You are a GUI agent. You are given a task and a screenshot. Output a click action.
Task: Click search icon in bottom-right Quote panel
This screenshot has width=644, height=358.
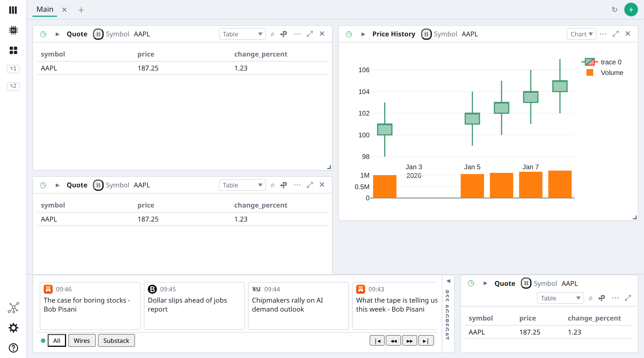(x=590, y=298)
